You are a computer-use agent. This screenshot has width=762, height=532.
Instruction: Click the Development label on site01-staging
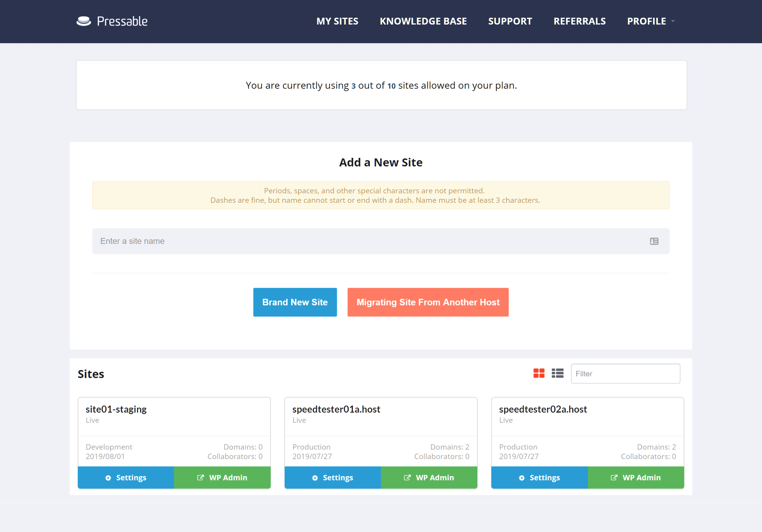coord(109,447)
